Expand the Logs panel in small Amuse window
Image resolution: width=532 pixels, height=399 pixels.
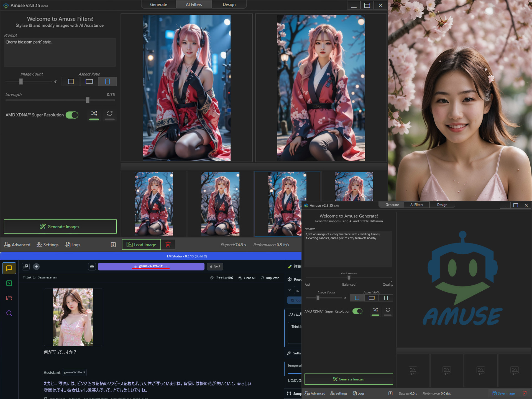(x=359, y=393)
